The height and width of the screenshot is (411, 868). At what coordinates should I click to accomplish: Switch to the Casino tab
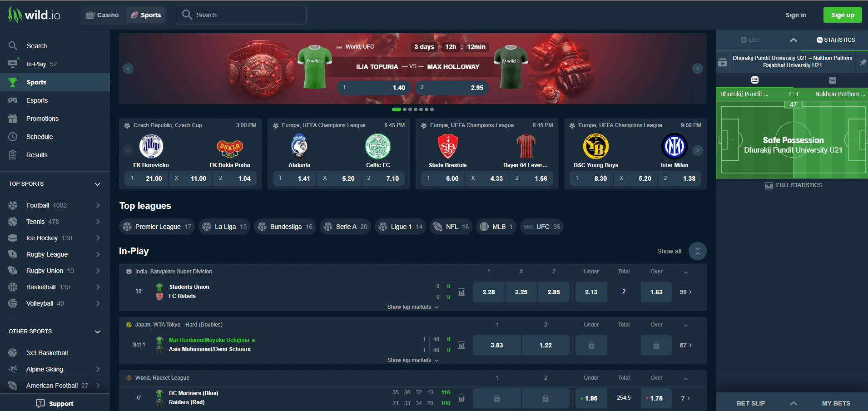tap(103, 15)
